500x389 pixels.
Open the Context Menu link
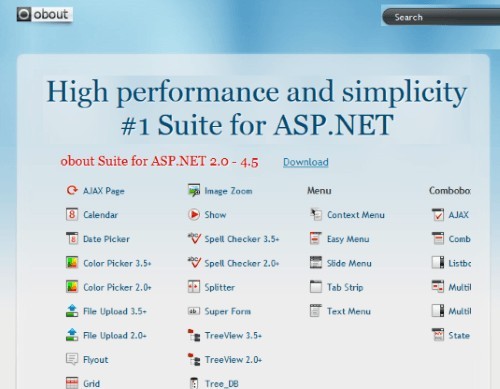click(356, 215)
